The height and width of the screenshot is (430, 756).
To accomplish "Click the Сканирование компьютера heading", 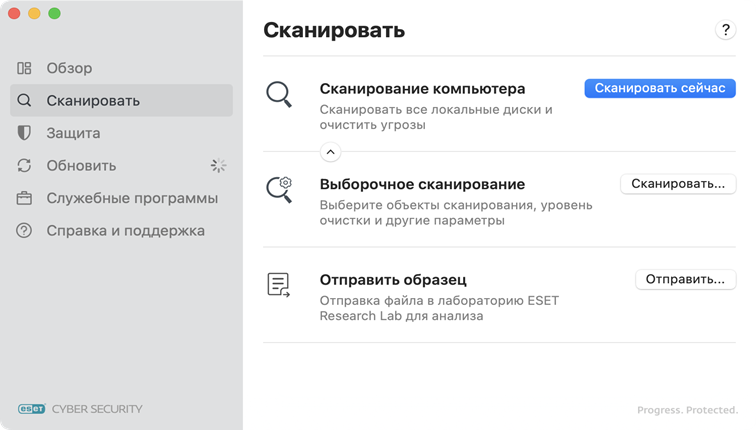I will pyautogui.click(x=422, y=89).
